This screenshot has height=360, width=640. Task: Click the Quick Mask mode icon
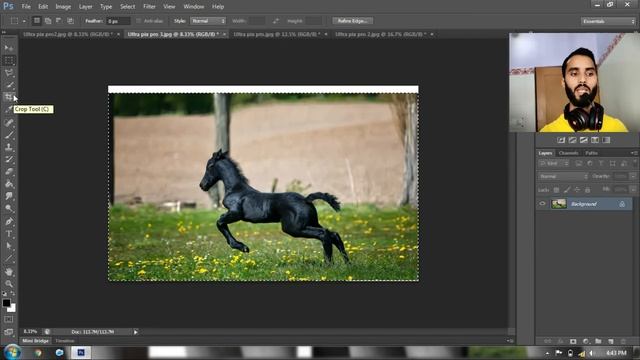pos(9,320)
